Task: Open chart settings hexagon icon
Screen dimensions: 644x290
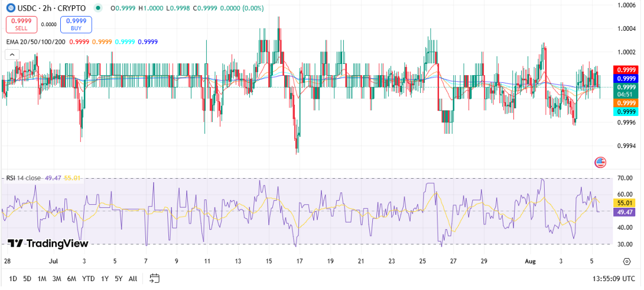Action: [x=626, y=261]
